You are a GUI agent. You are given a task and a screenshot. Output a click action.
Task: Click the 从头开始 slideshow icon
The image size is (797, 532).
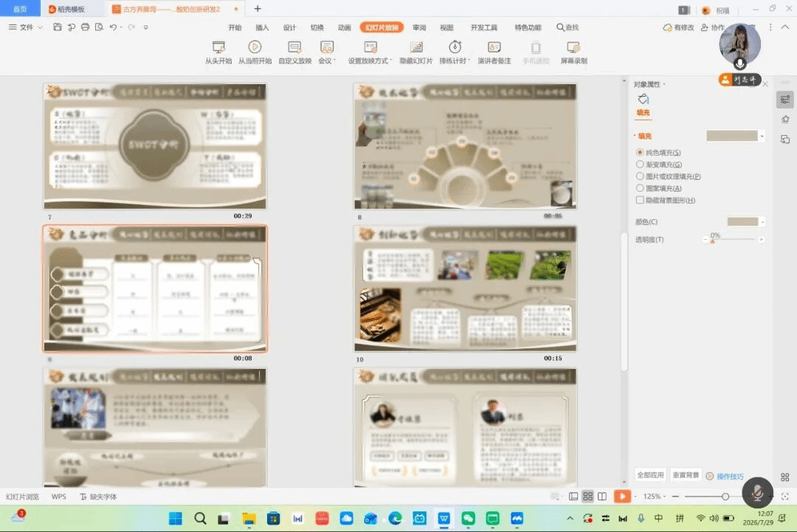click(x=218, y=48)
